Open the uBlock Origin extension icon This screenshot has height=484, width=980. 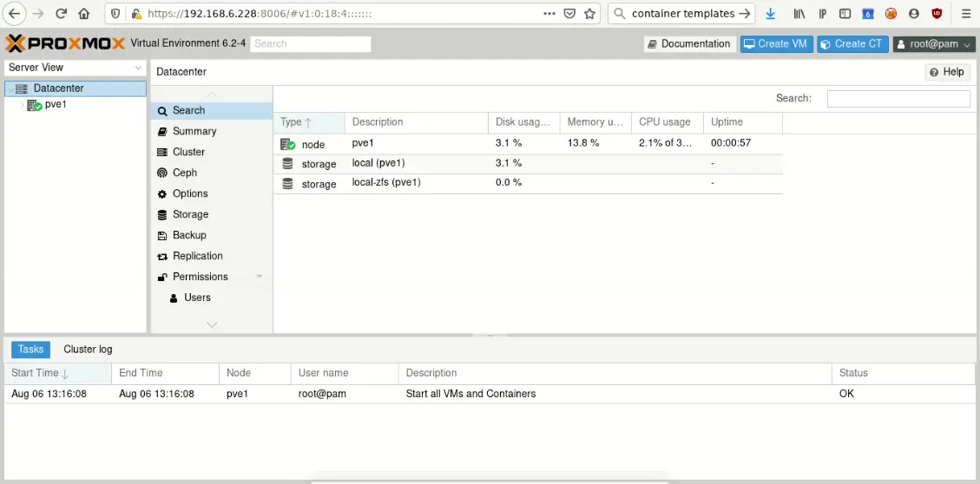[937, 14]
